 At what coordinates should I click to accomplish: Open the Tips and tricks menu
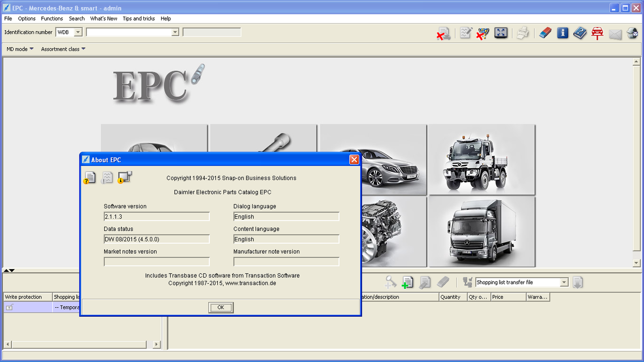click(x=139, y=19)
